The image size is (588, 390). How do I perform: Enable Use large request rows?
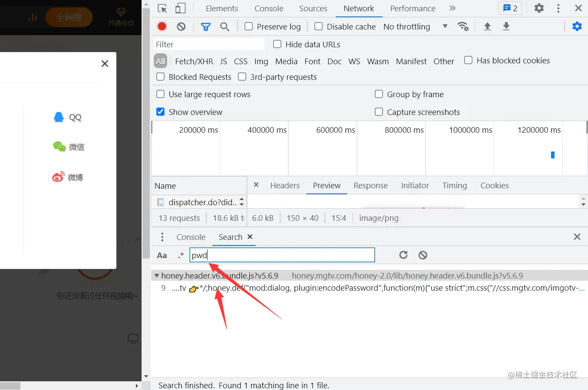(x=160, y=94)
